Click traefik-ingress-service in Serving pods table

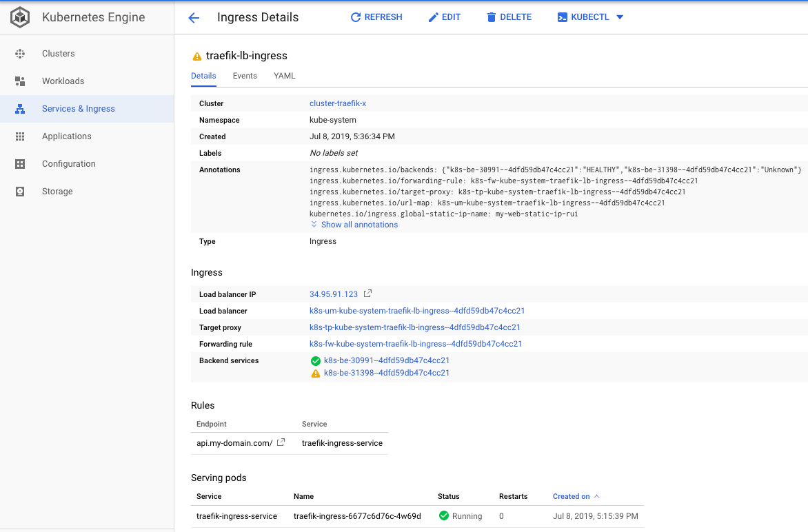click(236, 516)
